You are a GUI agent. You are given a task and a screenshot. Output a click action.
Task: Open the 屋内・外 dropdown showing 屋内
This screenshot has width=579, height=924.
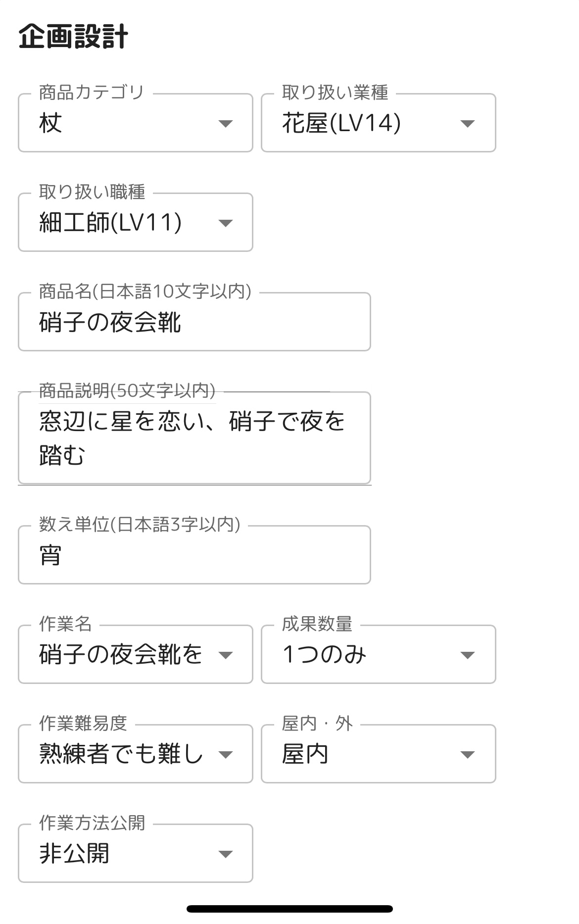[366, 754]
